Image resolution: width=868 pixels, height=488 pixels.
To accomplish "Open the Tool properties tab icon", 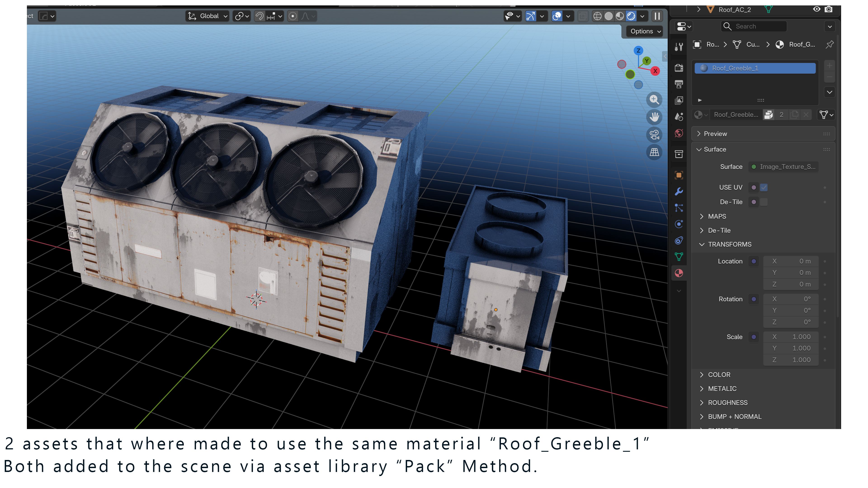I will [679, 47].
